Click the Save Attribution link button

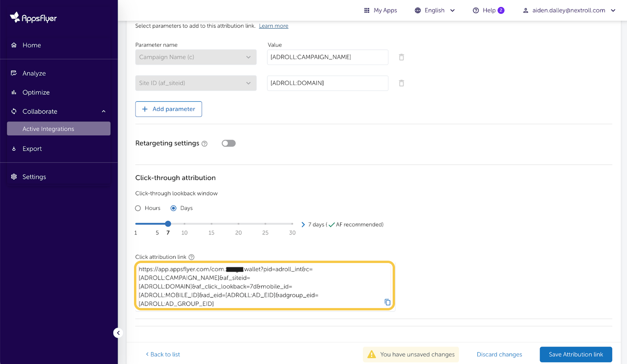point(575,354)
